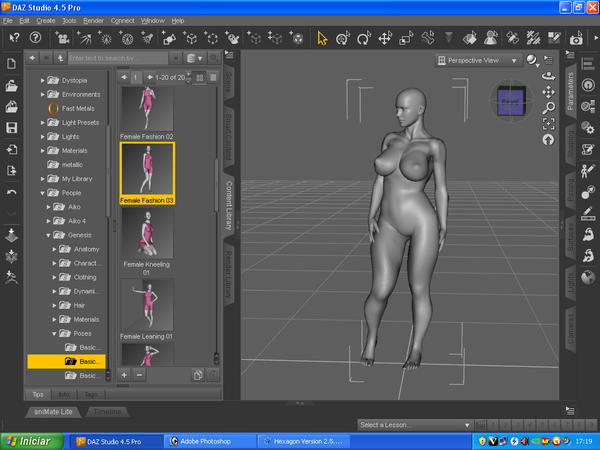This screenshot has height=450, width=600.
Task: Select the Universal tool arrow in toolbar
Action: (x=322, y=38)
